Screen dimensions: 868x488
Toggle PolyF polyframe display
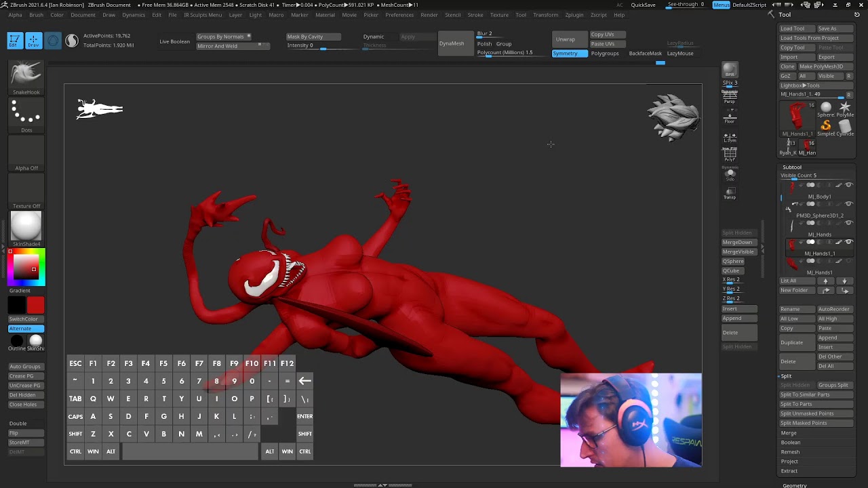coord(730,155)
